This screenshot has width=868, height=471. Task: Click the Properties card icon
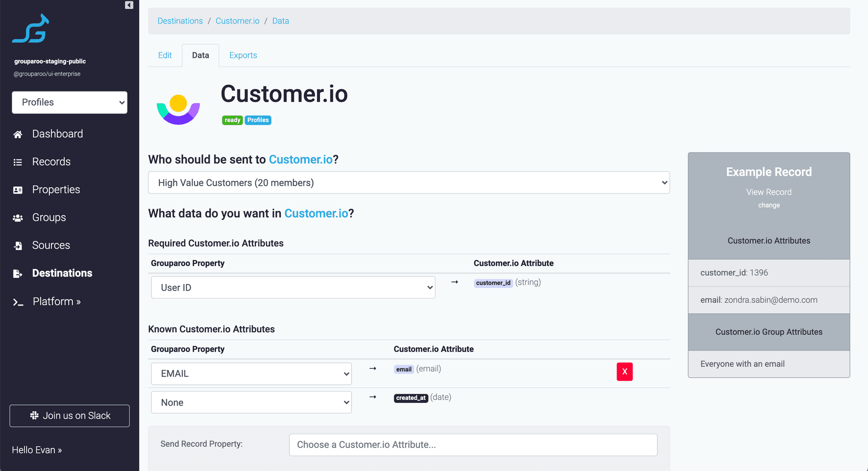(x=18, y=190)
